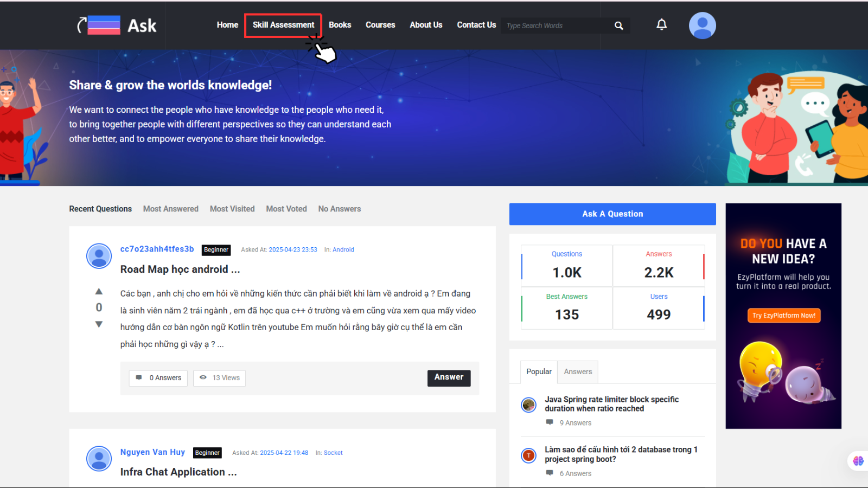Click the Type Search Words field
This screenshot has width=868, height=488.
pyautogui.click(x=556, y=25)
